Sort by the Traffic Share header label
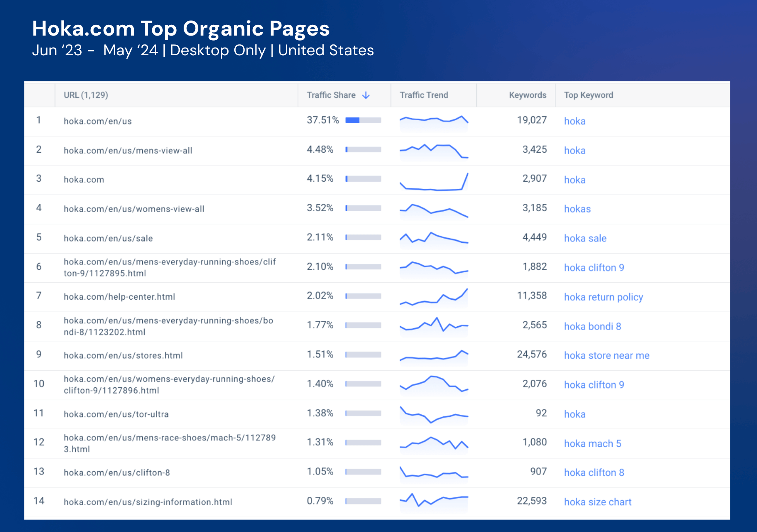The image size is (757, 532). pyautogui.click(x=331, y=95)
